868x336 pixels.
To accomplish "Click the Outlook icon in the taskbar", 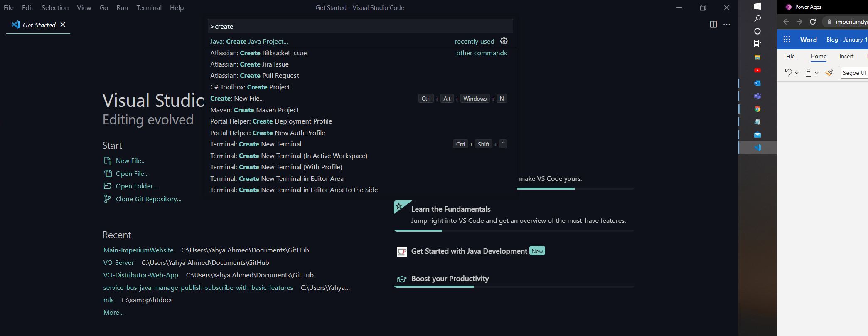I will (x=757, y=83).
